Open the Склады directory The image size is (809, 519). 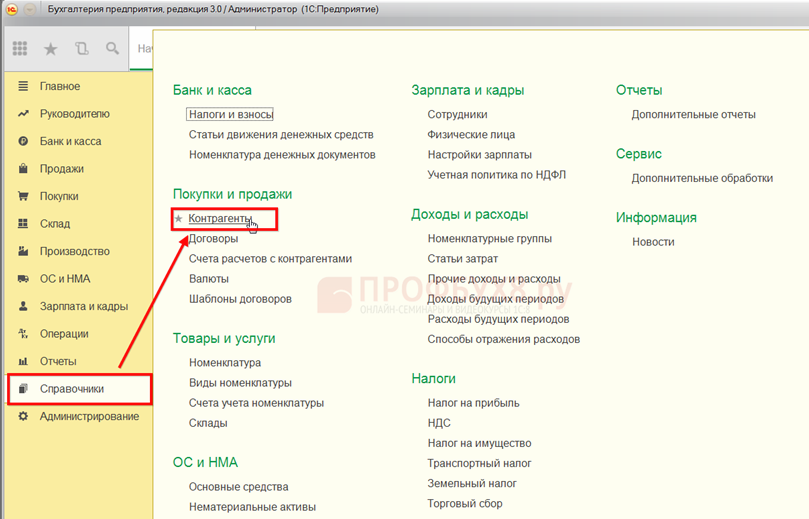(x=208, y=423)
